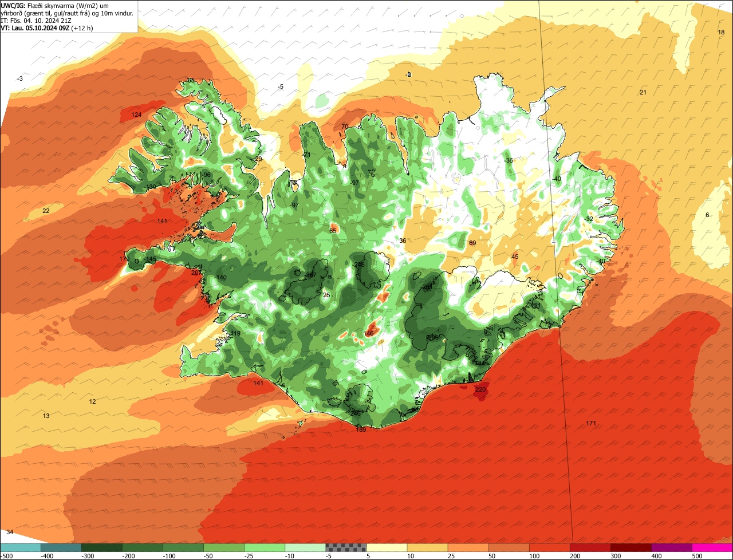This screenshot has width=733, height=560.
Task: Click the map value '-3' near the top-left
Action: (x=20, y=78)
